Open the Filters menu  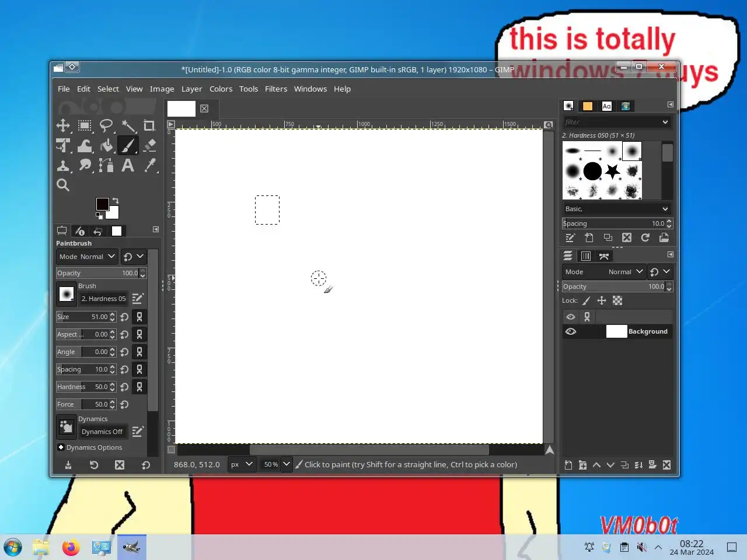(x=276, y=89)
